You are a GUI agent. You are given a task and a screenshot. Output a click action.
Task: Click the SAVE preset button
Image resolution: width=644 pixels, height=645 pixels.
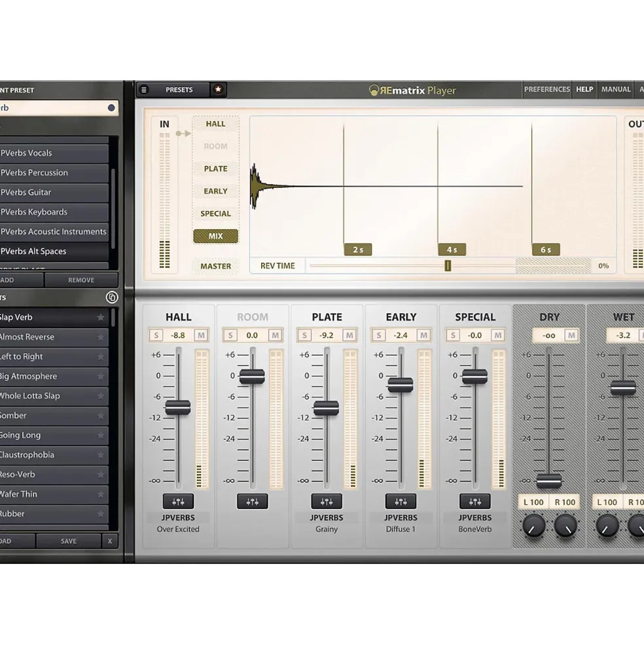(69, 541)
